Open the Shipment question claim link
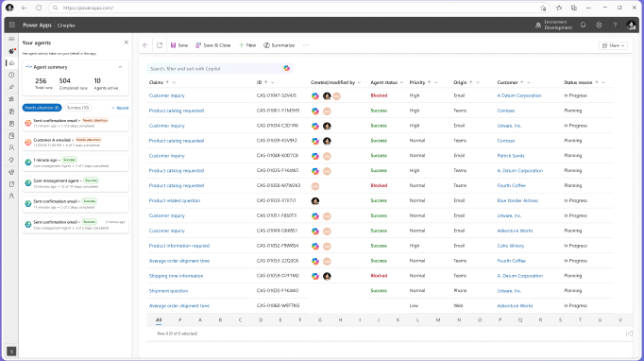644x361 pixels. pos(168,291)
